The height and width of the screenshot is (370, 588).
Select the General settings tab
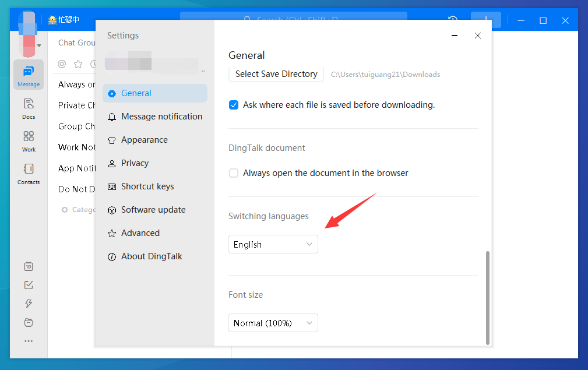tap(155, 93)
